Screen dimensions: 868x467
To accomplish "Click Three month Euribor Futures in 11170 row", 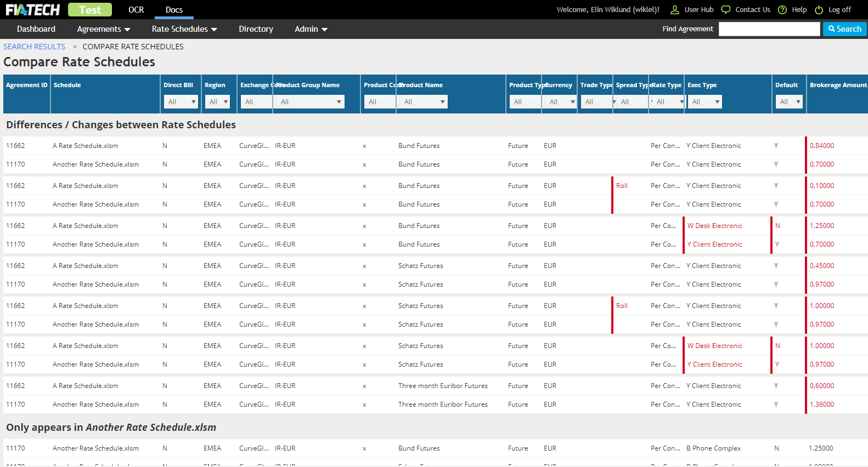I will pyautogui.click(x=443, y=405).
